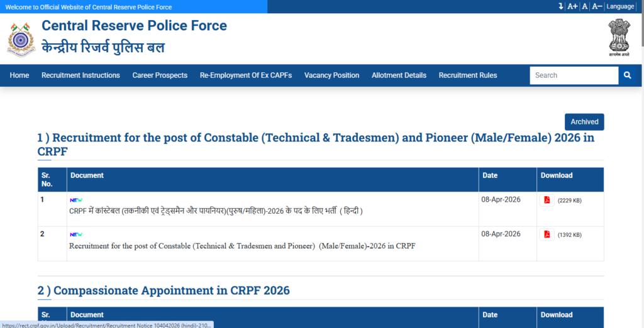The height and width of the screenshot is (328, 644).
Task: Increase font size with A+ icon
Action: point(572,6)
